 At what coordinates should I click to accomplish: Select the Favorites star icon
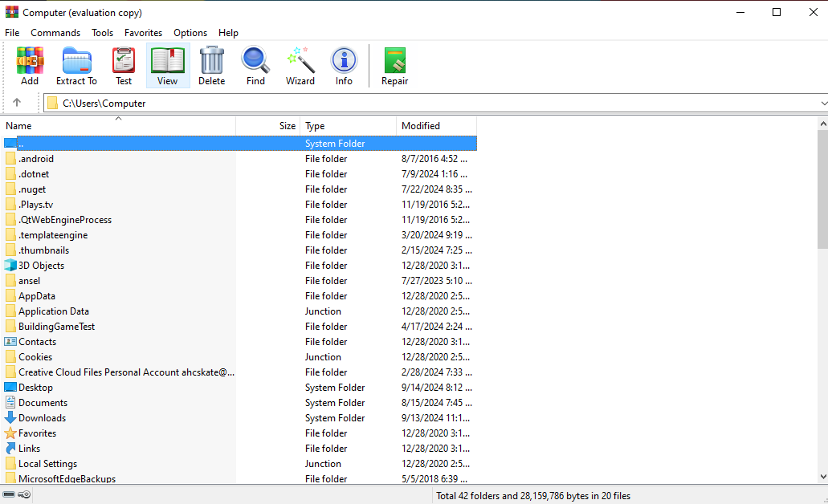[10, 433]
